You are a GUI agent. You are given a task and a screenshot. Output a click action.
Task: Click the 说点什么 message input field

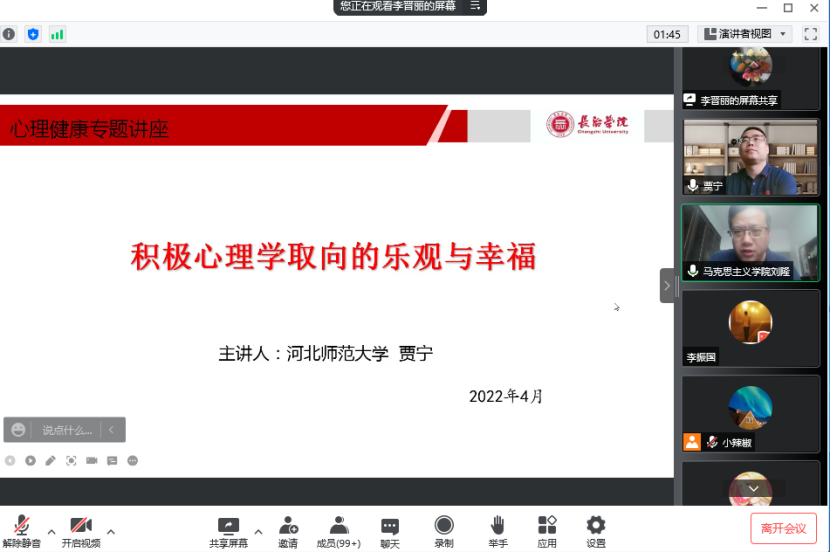click(66, 430)
